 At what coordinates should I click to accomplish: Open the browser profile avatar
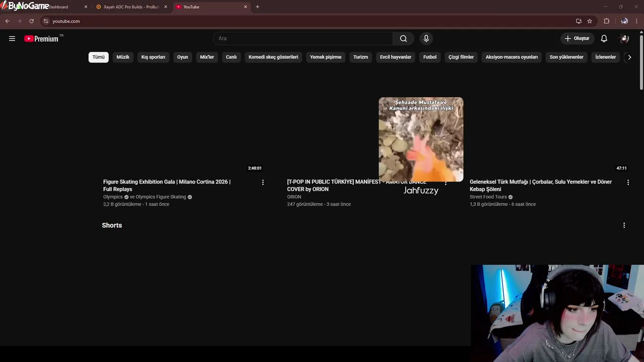(624, 21)
